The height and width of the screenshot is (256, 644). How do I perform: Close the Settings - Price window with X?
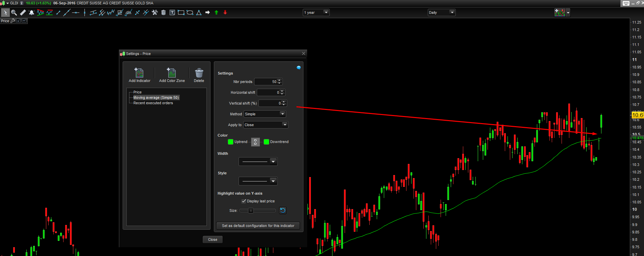pyautogui.click(x=303, y=53)
